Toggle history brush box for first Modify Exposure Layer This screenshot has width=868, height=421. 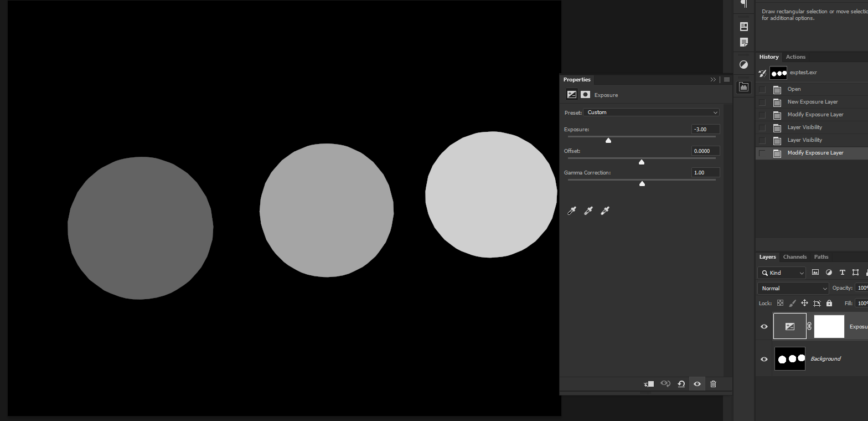(762, 115)
